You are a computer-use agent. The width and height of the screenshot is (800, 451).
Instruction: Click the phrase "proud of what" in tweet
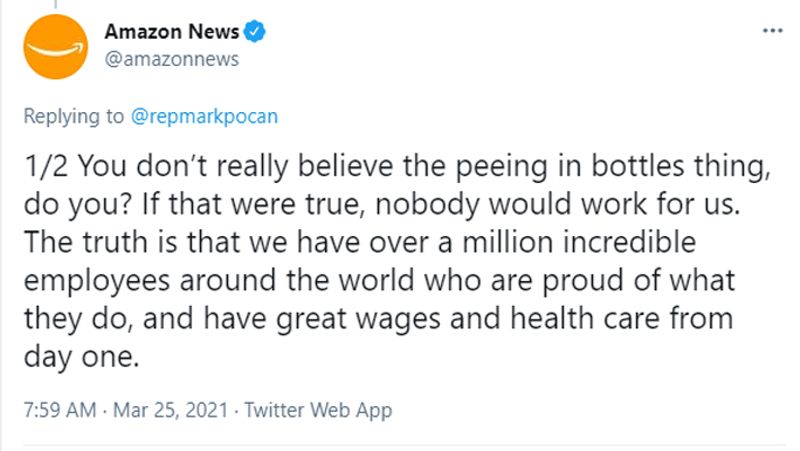coord(638,282)
